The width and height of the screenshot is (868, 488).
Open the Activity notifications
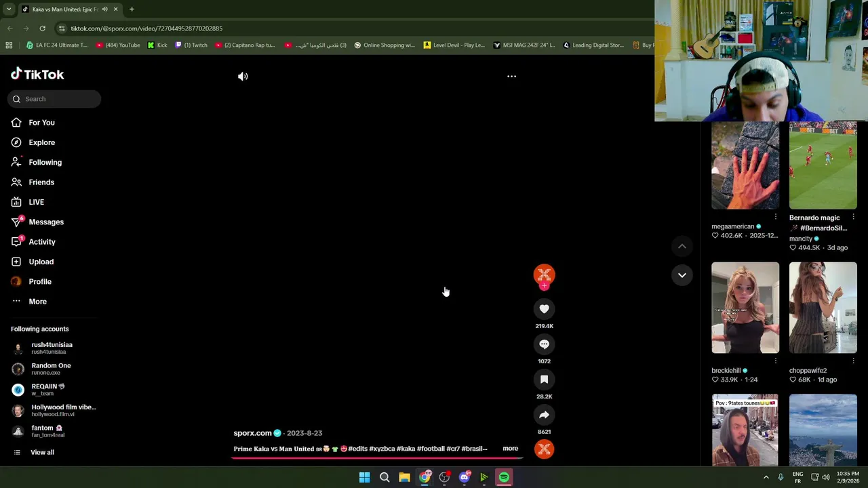point(42,242)
